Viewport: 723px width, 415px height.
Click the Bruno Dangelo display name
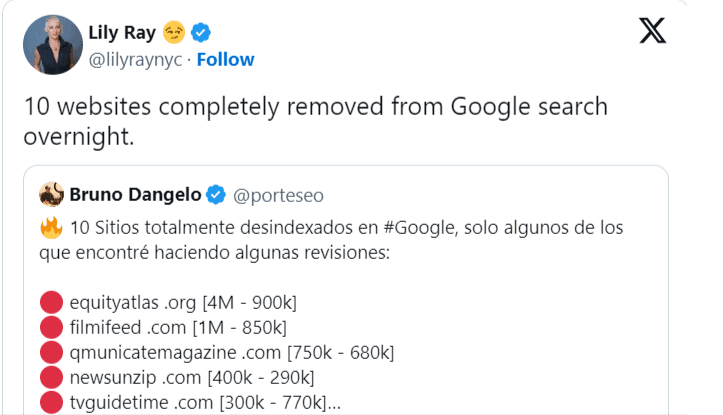[x=135, y=193]
